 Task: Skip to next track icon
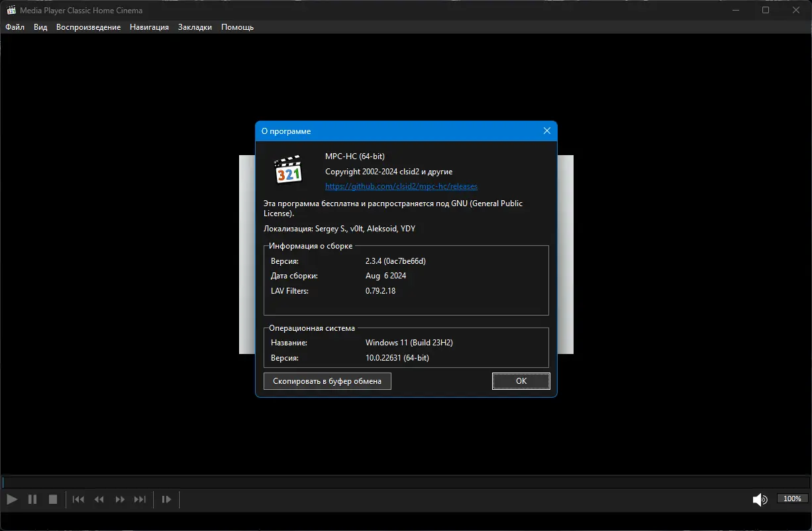click(x=140, y=499)
